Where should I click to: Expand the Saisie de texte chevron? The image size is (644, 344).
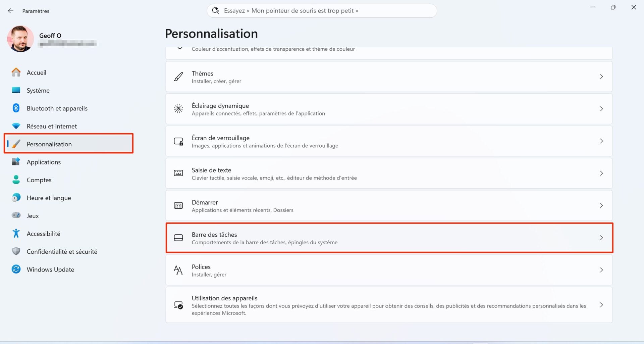[601, 173]
